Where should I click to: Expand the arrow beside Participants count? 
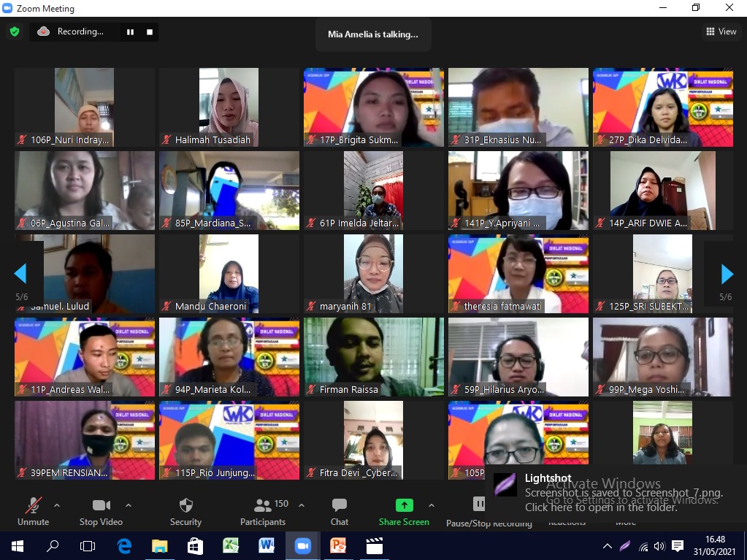[x=301, y=505]
